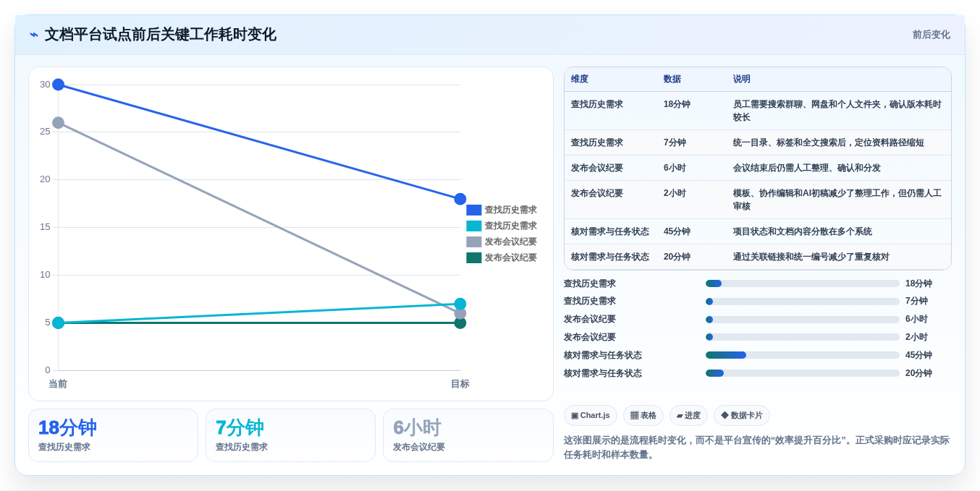Click the cyan data point at 目标
Image resolution: width=980 pixels, height=491 pixels.
460,304
